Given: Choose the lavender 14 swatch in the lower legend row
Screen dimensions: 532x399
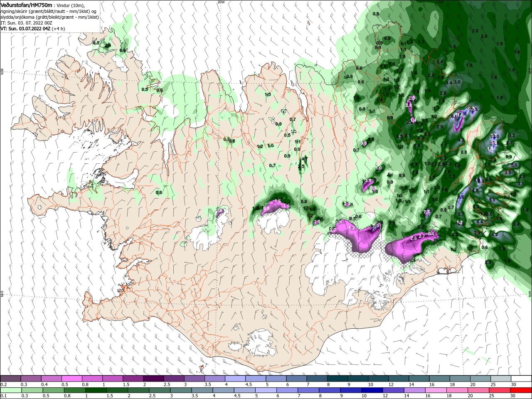Looking at the screenshot, I should coord(415,390).
